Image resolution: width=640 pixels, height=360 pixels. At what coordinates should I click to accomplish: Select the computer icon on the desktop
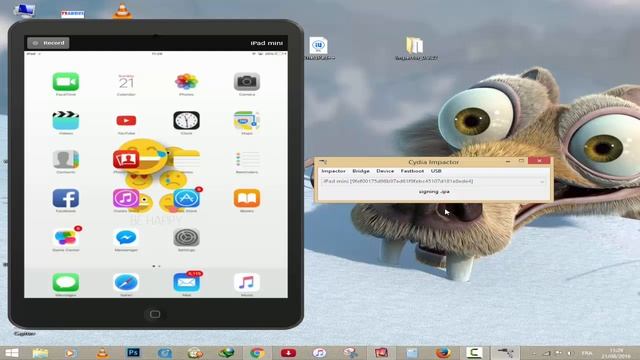pyautogui.click(x=24, y=10)
